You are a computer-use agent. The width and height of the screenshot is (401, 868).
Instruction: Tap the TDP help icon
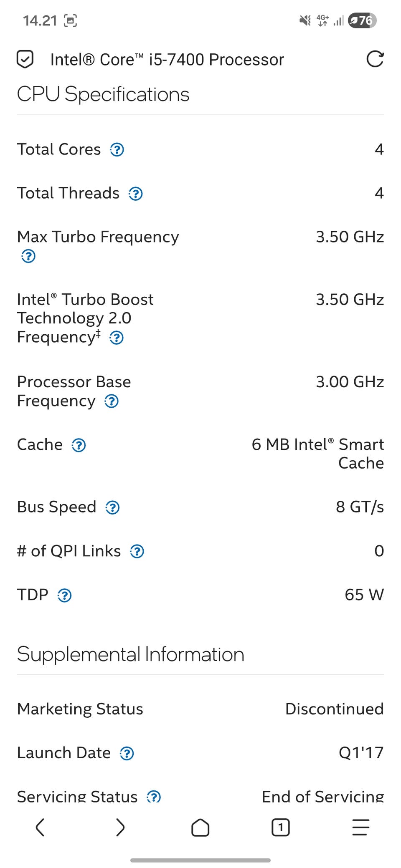tap(64, 595)
